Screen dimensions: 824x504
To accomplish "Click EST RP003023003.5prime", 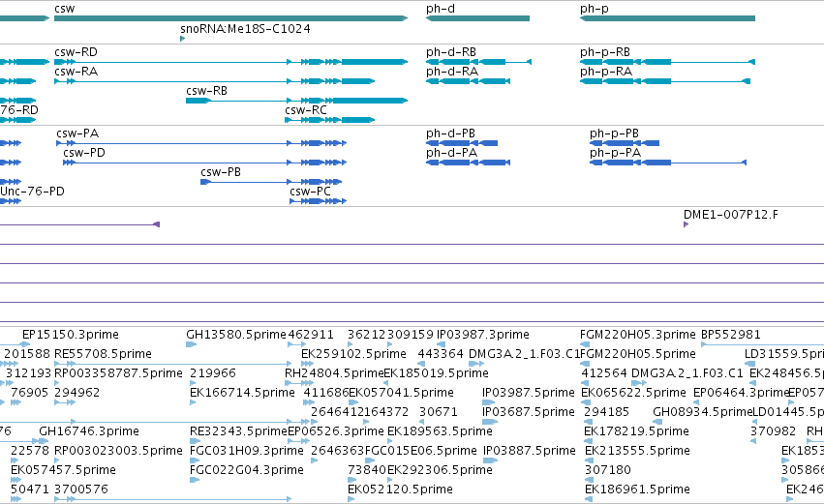I will click(118, 452).
